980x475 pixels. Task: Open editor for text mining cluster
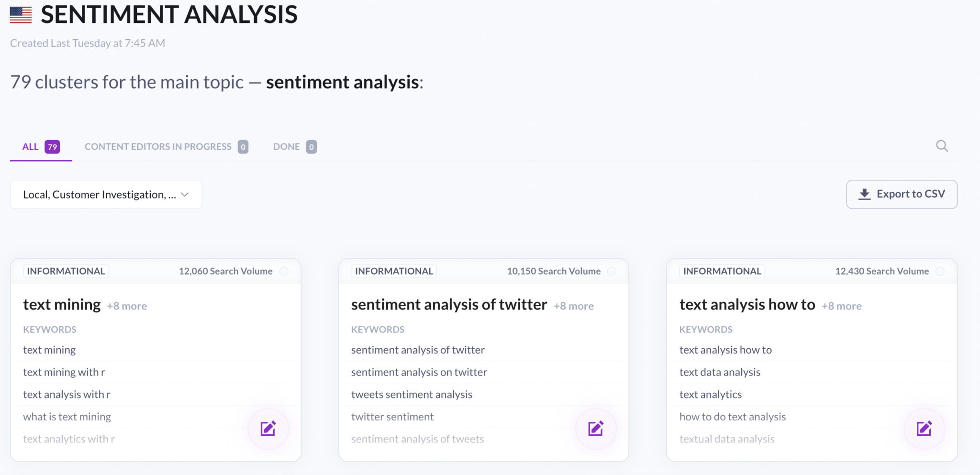[x=268, y=428]
